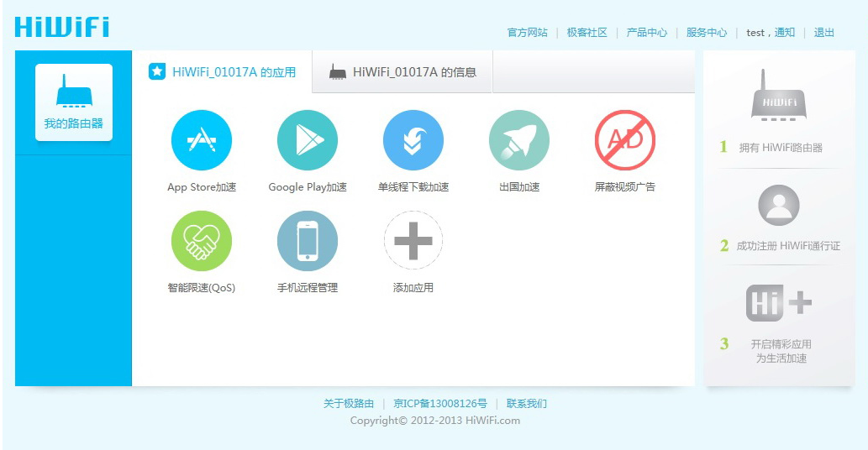Click 京ICP备13008126号 link
868x450 pixels.
(440, 404)
